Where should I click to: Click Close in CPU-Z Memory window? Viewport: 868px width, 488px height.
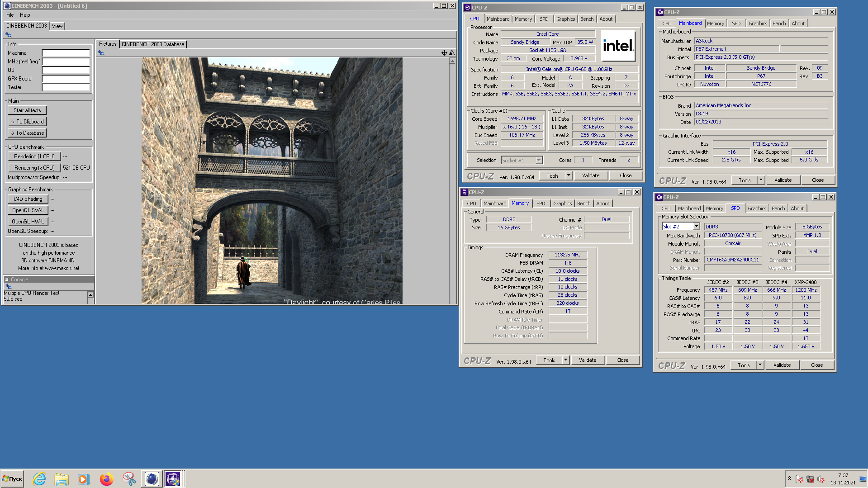click(x=622, y=360)
